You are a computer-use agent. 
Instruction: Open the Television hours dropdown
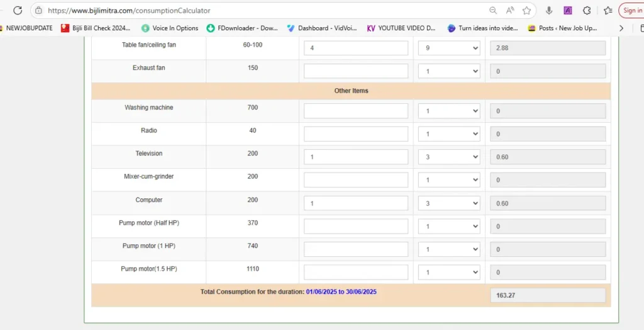click(449, 157)
